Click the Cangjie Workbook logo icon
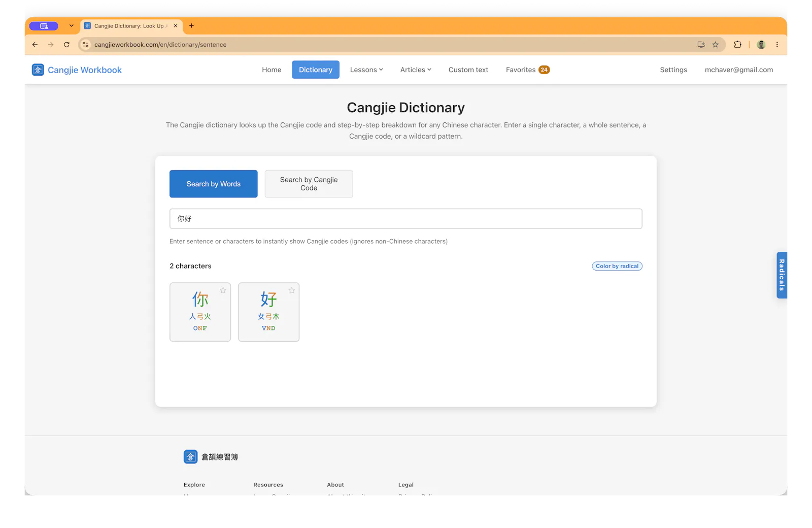 [38, 70]
